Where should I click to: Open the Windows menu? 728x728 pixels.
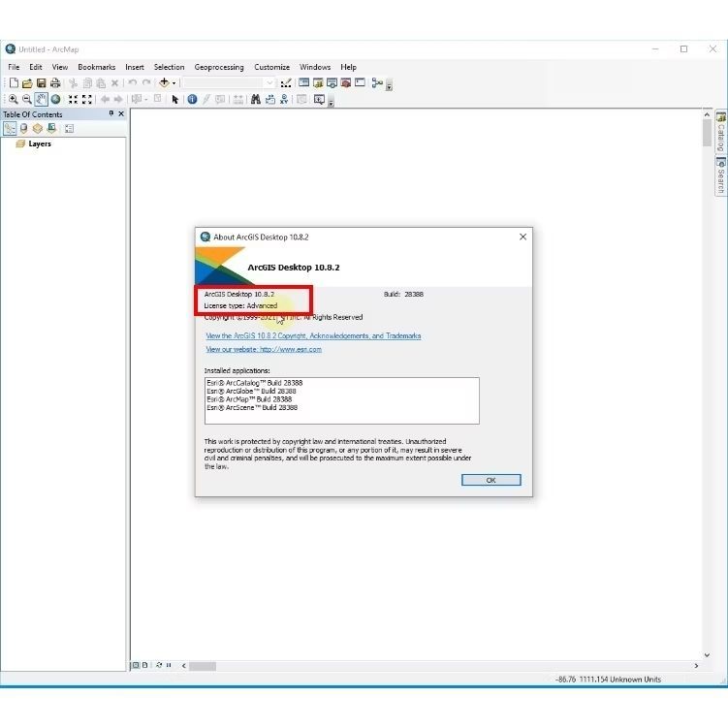(x=315, y=67)
